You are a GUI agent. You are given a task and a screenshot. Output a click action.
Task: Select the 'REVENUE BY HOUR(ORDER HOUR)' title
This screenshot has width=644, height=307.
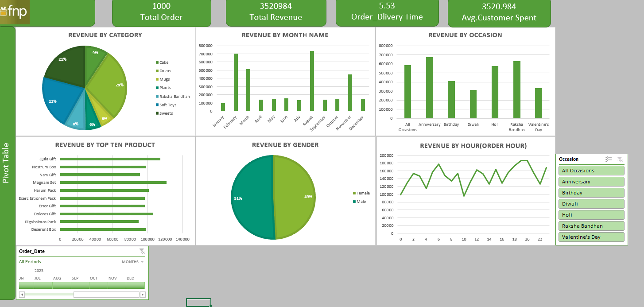473,146
